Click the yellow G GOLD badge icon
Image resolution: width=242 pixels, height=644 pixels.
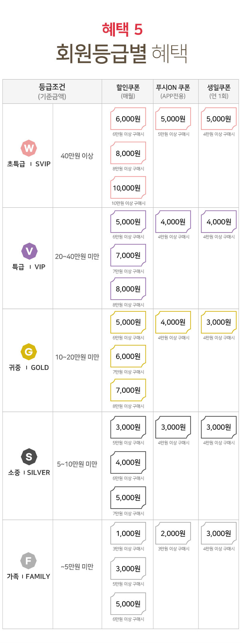29,352
